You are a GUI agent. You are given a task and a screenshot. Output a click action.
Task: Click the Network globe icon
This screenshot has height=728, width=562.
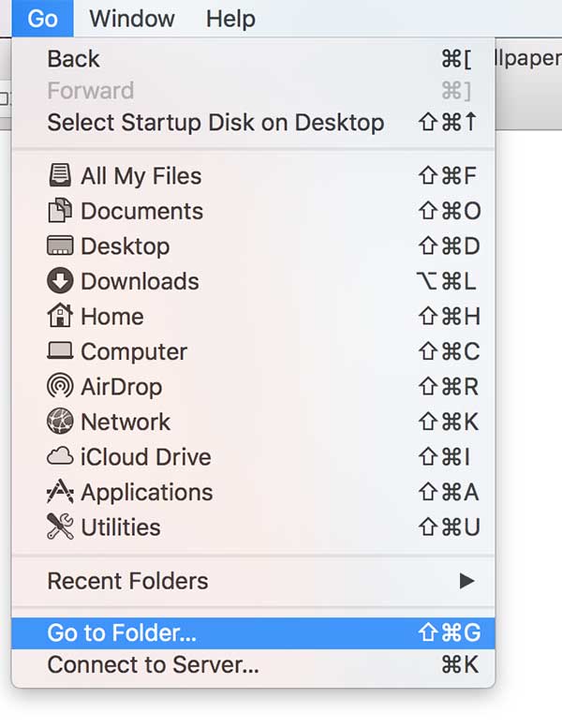tap(59, 422)
